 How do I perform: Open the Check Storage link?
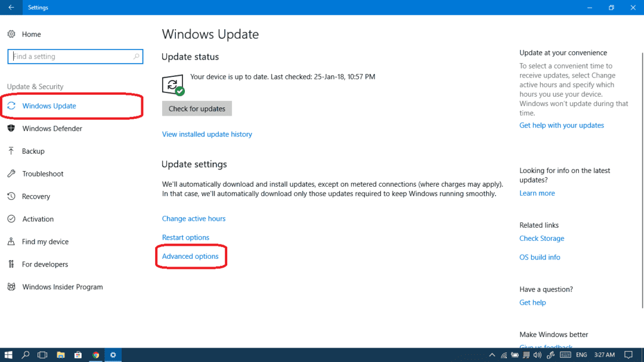pos(541,239)
